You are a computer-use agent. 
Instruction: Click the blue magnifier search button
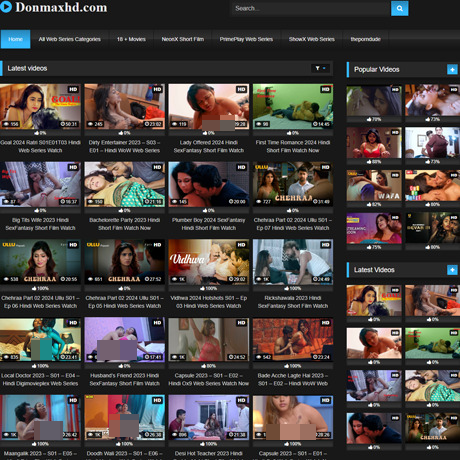400,8
